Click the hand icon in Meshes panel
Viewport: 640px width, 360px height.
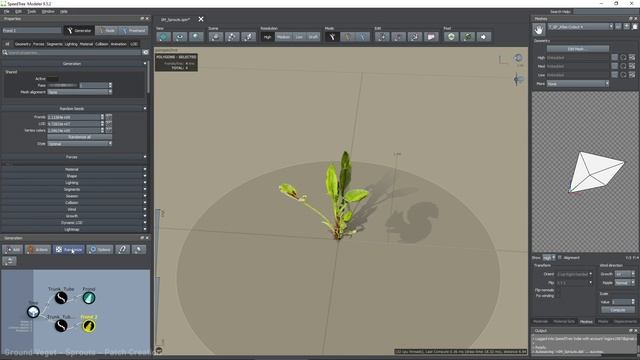(x=539, y=29)
